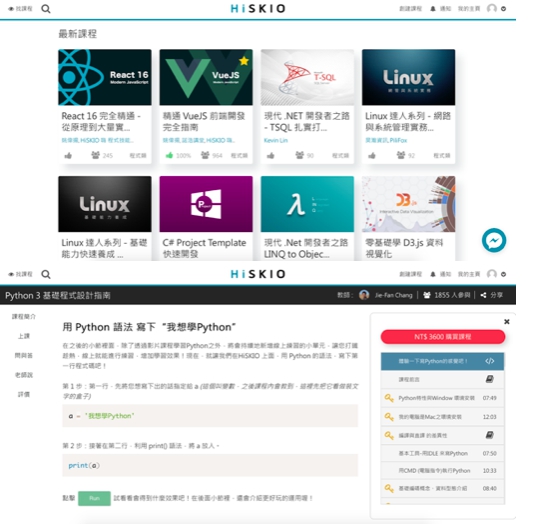Open notifications bell on Python course page
Viewport: 538px width, 524px height.
[x=433, y=274]
